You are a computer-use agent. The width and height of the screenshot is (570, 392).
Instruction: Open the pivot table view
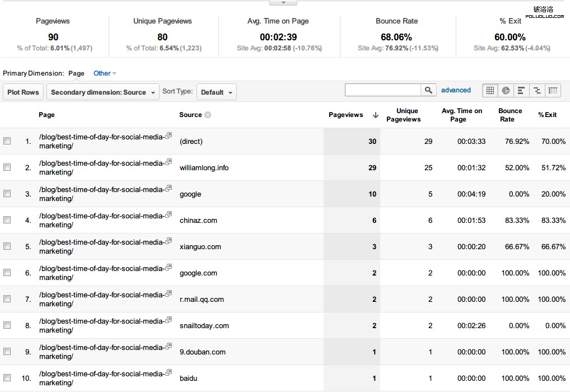click(553, 90)
